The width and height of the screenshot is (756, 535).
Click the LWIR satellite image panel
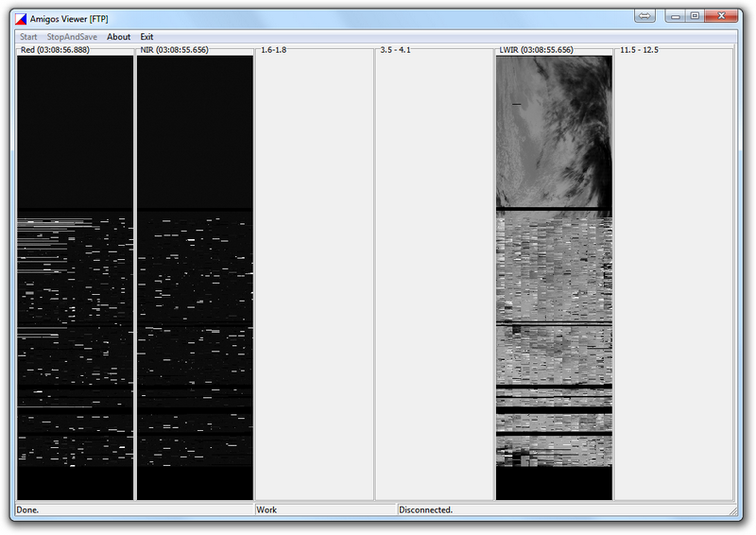pyautogui.click(x=554, y=277)
